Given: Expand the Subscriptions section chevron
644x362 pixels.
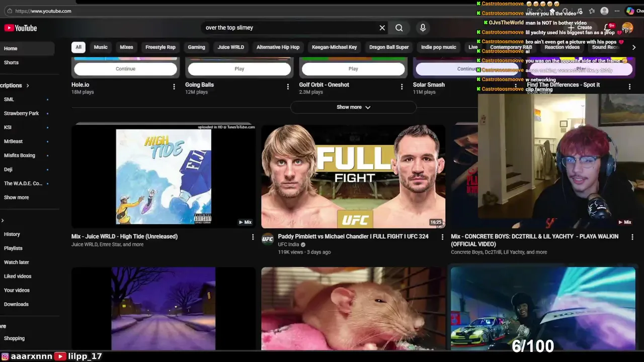Looking at the screenshot, I should (28, 85).
